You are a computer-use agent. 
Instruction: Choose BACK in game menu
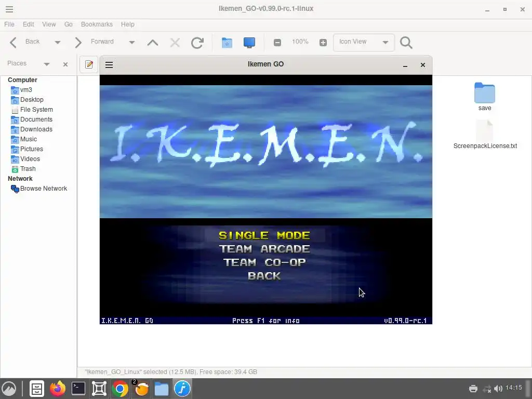tap(264, 276)
